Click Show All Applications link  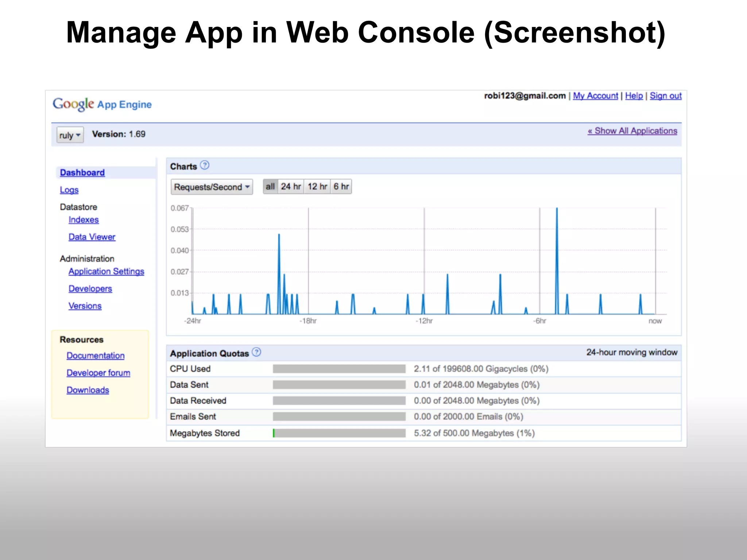click(632, 131)
